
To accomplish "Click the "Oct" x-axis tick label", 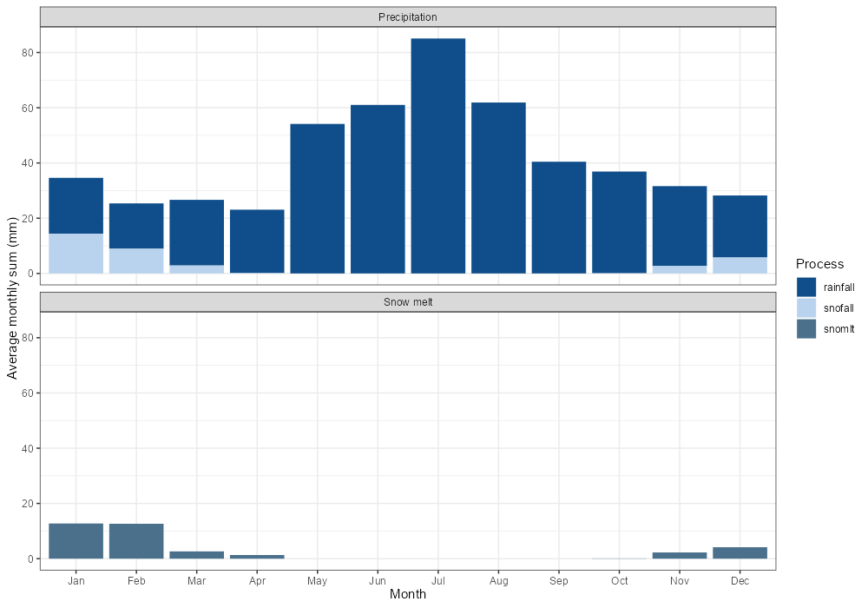I will click(x=620, y=580).
